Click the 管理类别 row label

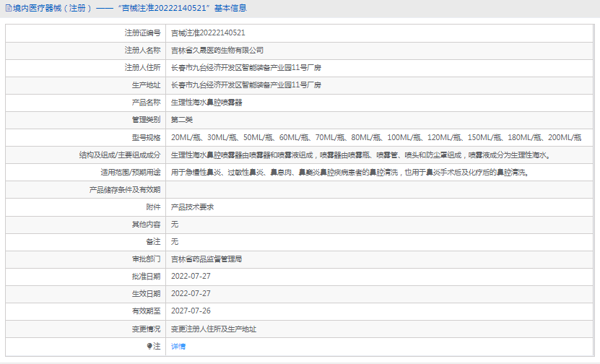146,120
